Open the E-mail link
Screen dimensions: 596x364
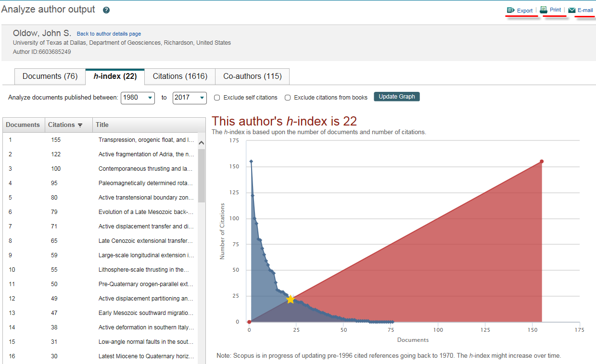coord(585,10)
